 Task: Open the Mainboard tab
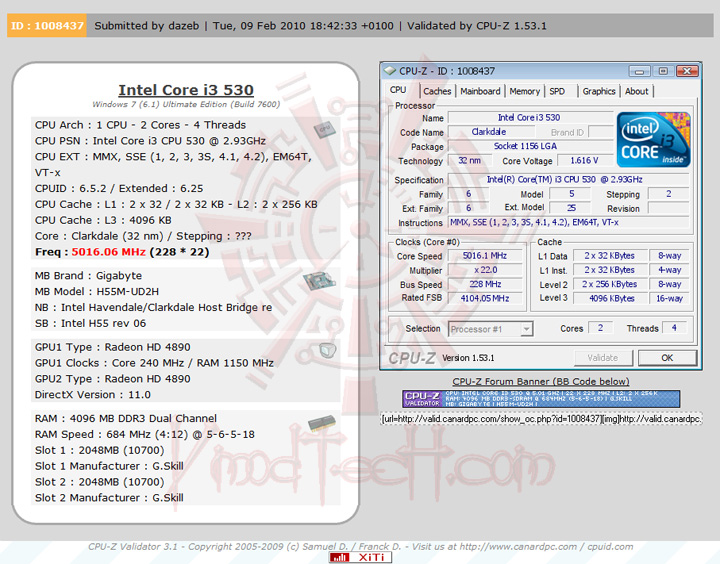[480, 91]
